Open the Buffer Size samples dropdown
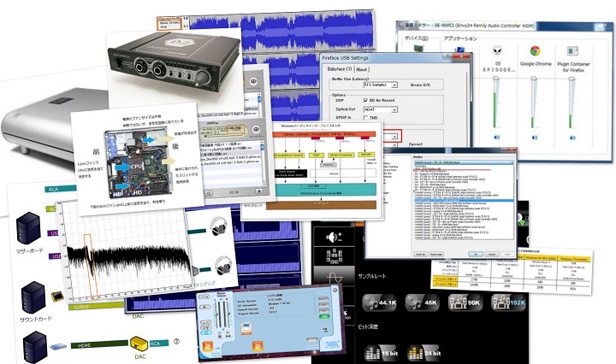This screenshot has width=616, height=364. pos(380,85)
